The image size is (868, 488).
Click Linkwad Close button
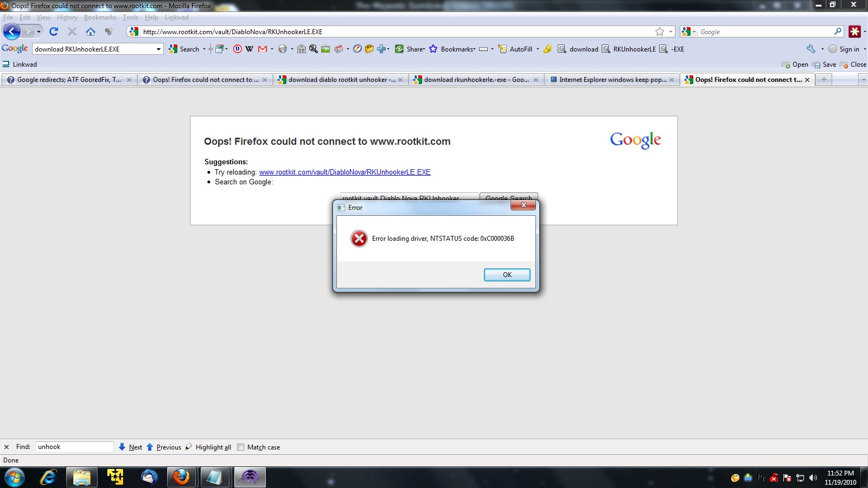(853, 64)
